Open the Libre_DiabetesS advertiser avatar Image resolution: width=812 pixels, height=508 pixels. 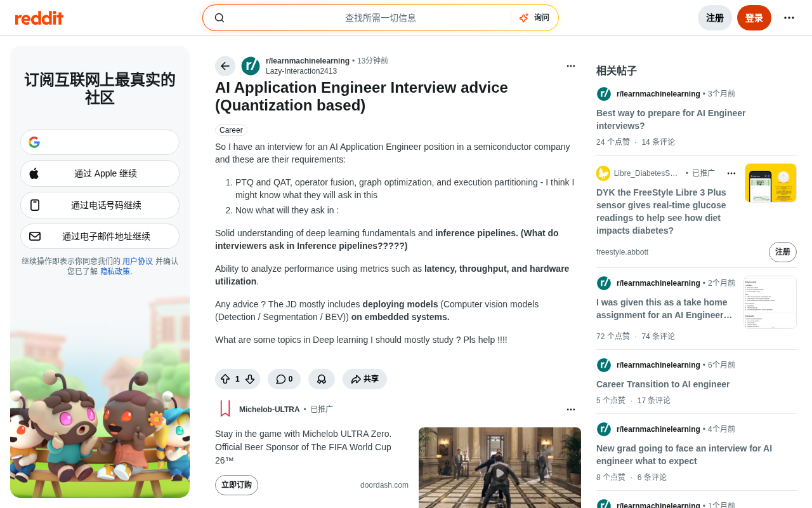click(x=603, y=173)
